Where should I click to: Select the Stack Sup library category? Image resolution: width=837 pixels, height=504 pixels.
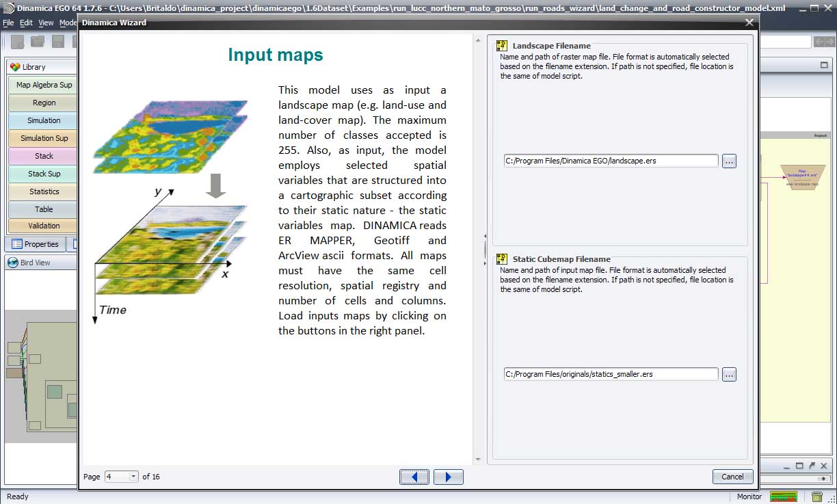(43, 174)
